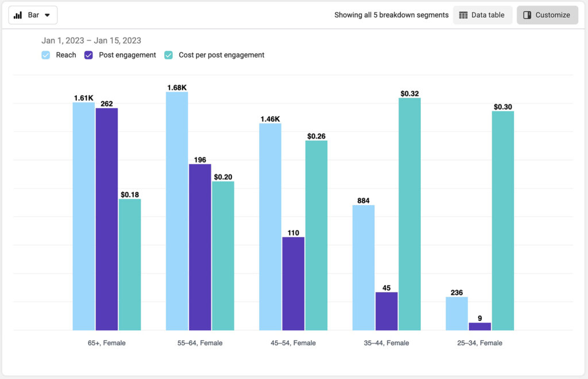
Task: Click the Reach legend label text
Action: tap(67, 55)
